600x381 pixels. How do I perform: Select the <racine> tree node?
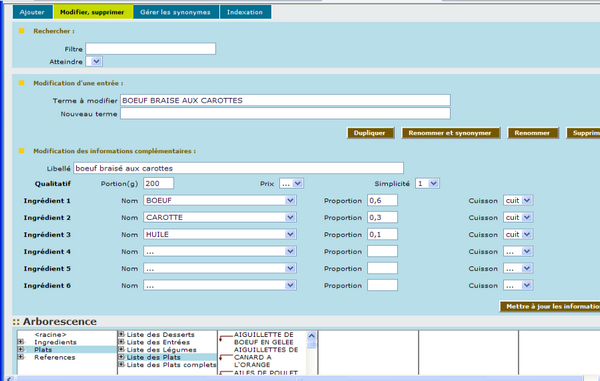[51, 335]
